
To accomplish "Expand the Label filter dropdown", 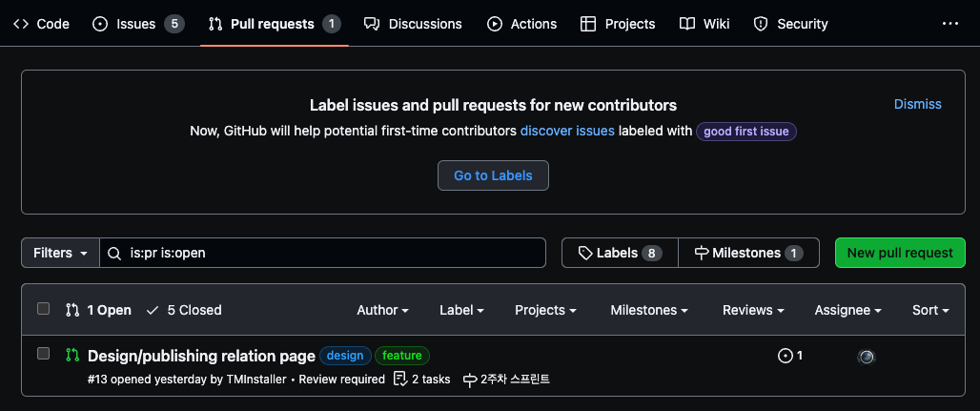I will tap(461, 310).
